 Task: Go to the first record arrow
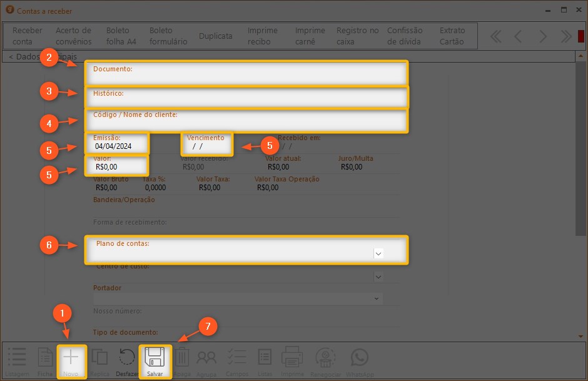point(495,36)
